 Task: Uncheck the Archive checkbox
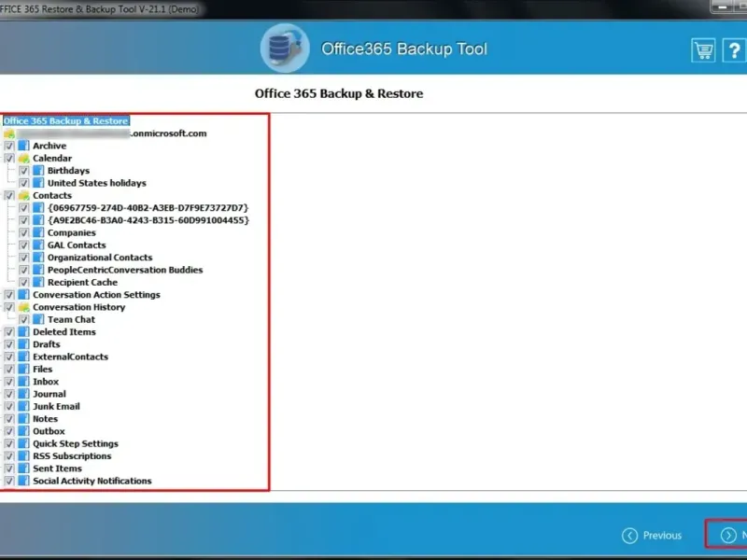[x=9, y=146]
